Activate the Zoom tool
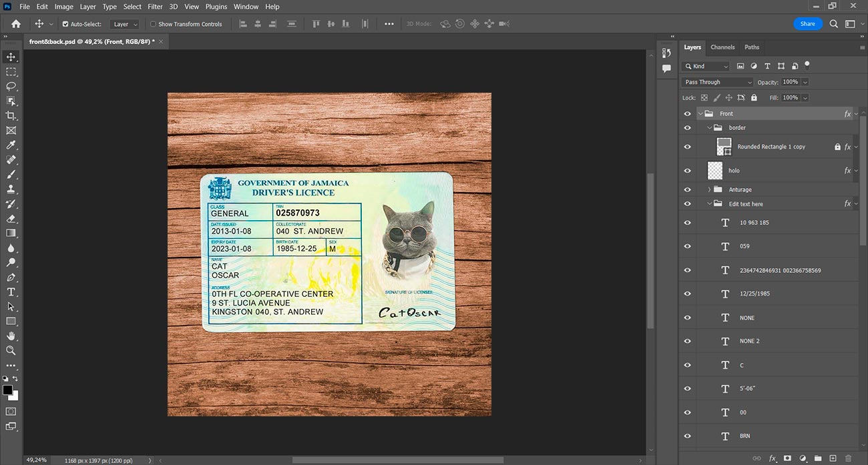Screen dimensions: 868x465 coord(11,350)
